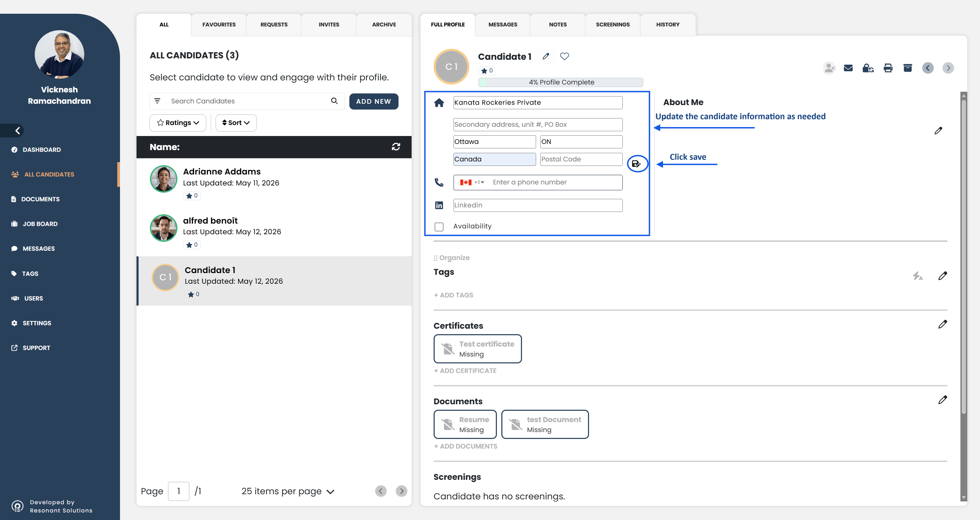Open the phone country code selector
The width and height of the screenshot is (980, 520).
click(x=472, y=182)
